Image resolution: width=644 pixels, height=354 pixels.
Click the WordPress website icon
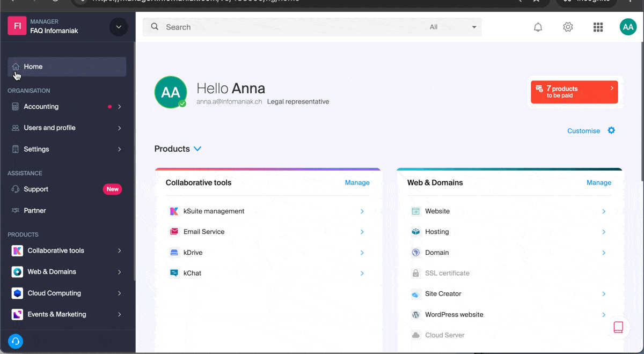pyautogui.click(x=415, y=315)
